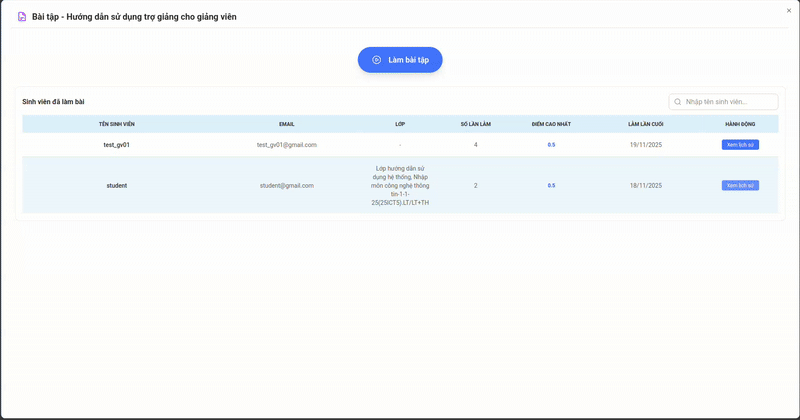Click the ĐIỂM CAO NHẤT column header
The image size is (800, 420).
click(x=551, y=124)
